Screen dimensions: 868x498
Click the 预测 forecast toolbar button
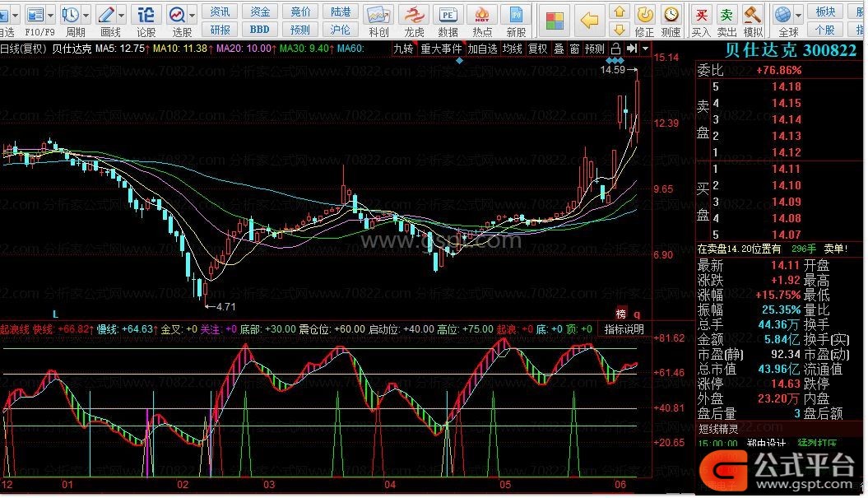(x=300, y=30)
